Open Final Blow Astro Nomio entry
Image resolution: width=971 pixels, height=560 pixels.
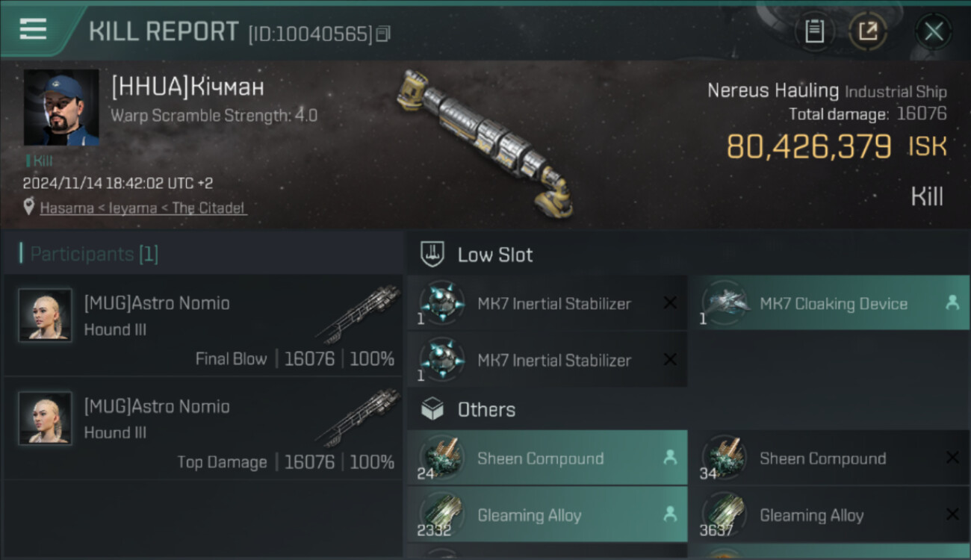pos(203,325)
